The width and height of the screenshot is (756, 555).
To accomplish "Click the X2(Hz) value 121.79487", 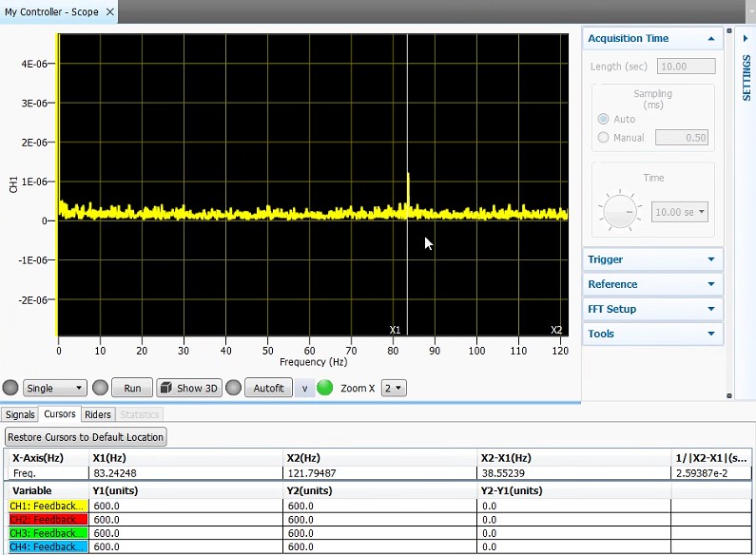I will point(312,473).
